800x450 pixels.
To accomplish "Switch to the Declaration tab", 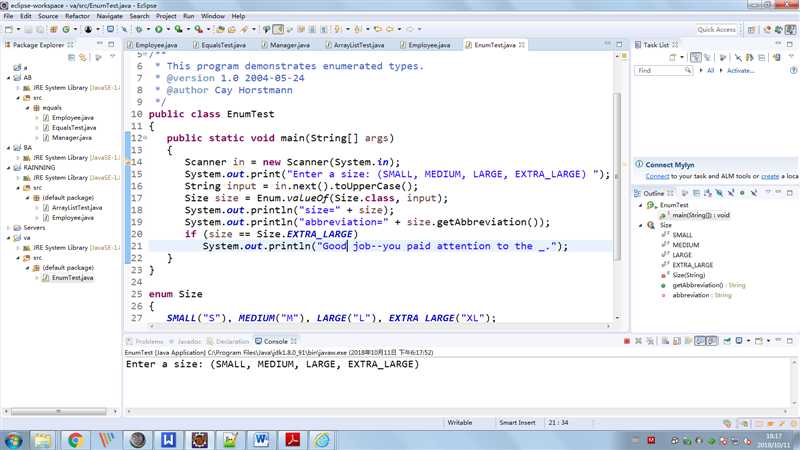I will click(x=228, y=341).
